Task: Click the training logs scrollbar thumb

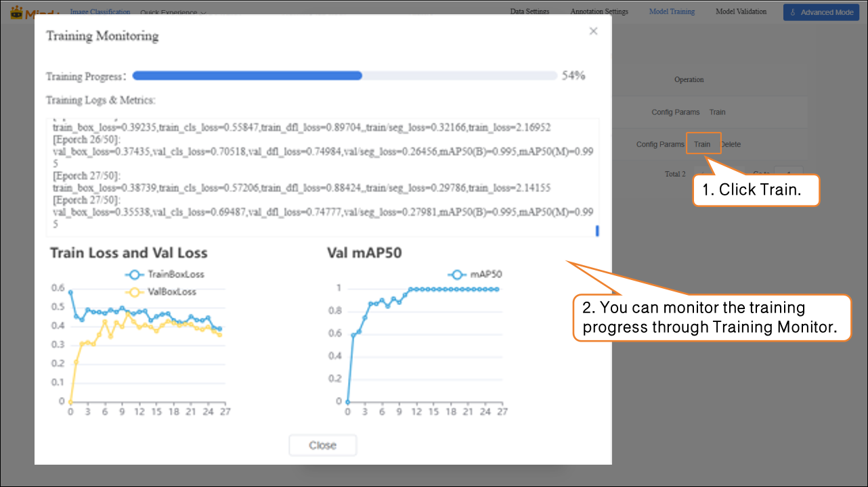Action: tap(597, 231)
